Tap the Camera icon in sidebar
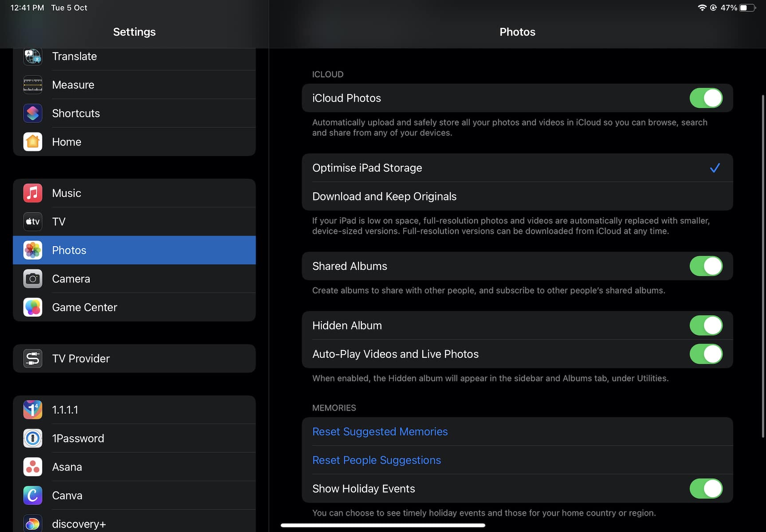 click(33, 279)
